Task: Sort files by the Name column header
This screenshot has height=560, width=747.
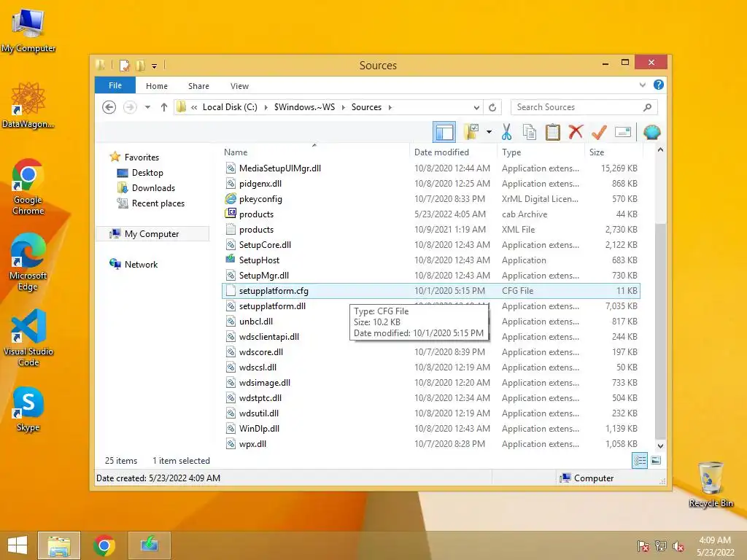Action: pyautogui.click(x=315, y=152)
